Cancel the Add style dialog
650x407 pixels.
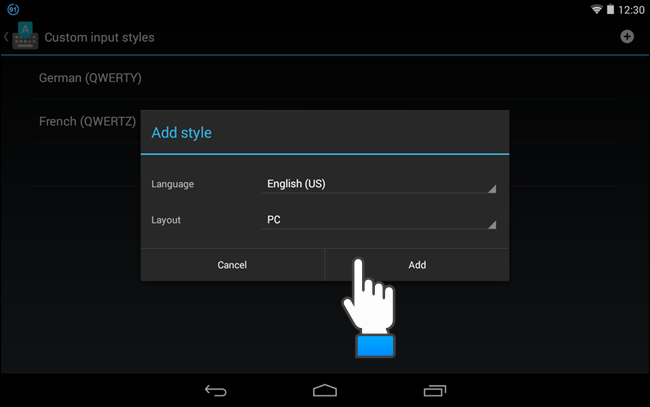point(232,265)
